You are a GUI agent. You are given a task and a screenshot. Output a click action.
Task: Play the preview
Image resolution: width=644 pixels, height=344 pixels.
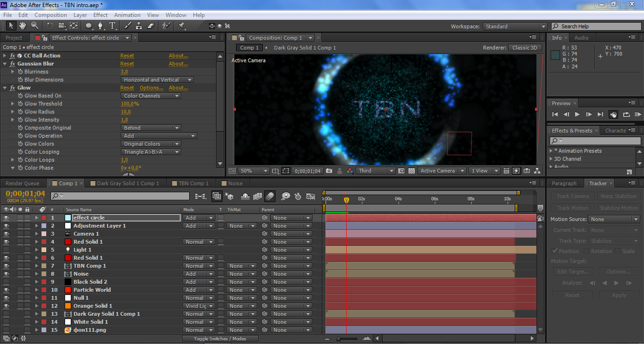point(577,114)
